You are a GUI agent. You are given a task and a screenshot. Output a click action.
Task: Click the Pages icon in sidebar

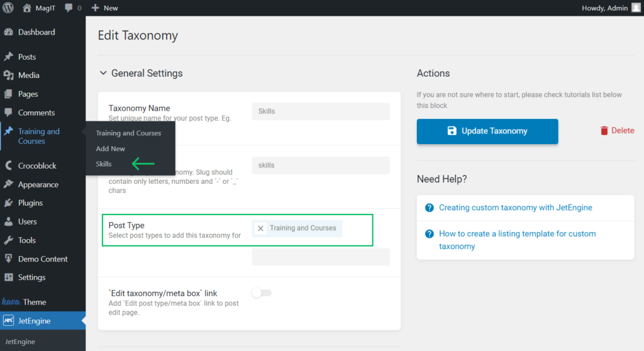8,94
